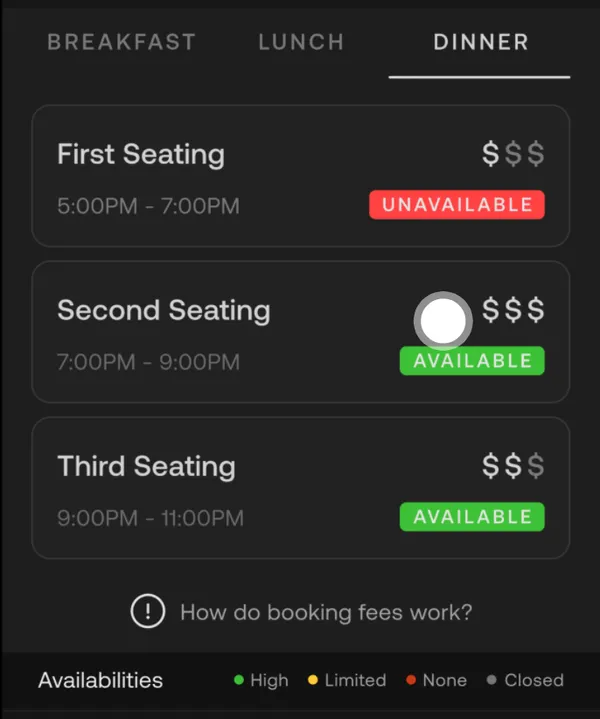Click the green High availability dot
Viewport: 600px width, 719px height.
click(239, 680)
